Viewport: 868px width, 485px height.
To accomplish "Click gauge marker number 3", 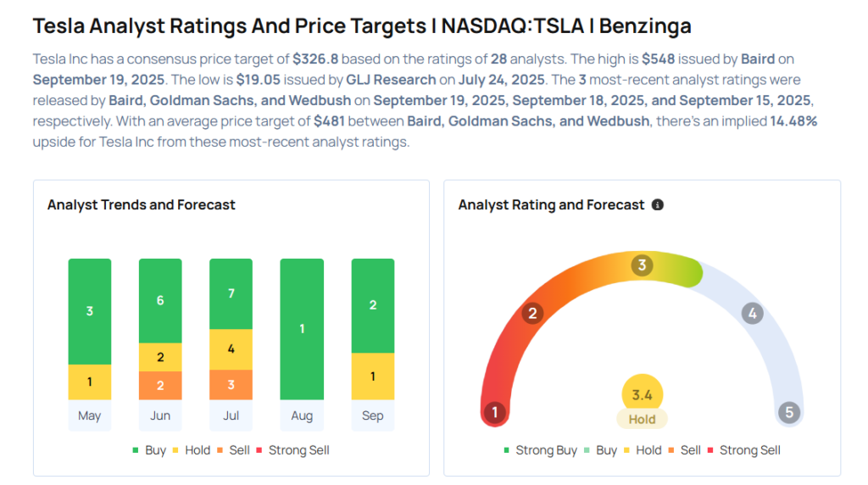I will point(642,265).
